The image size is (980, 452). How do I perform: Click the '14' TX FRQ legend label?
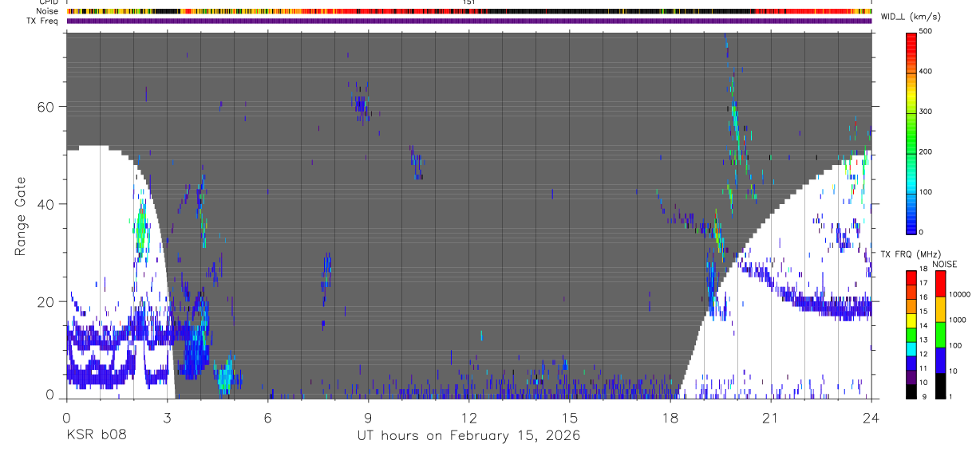923,326
